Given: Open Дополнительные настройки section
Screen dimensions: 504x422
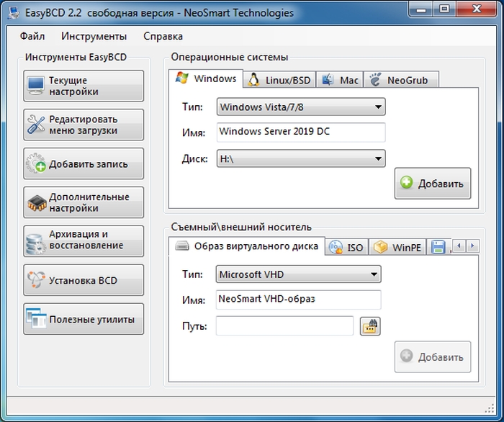Looking at the screenshot, I should pos(84,202).
